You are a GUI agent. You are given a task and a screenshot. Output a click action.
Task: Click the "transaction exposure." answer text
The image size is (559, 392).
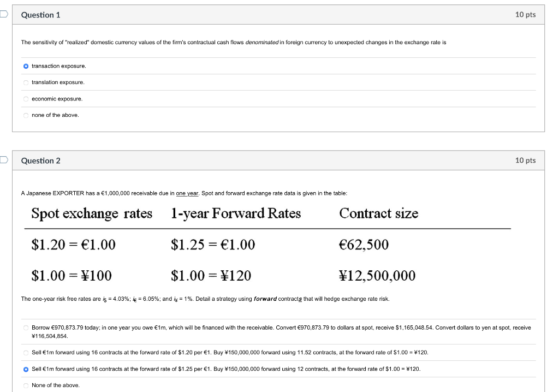pyautogui.click(x=60, y=66)
